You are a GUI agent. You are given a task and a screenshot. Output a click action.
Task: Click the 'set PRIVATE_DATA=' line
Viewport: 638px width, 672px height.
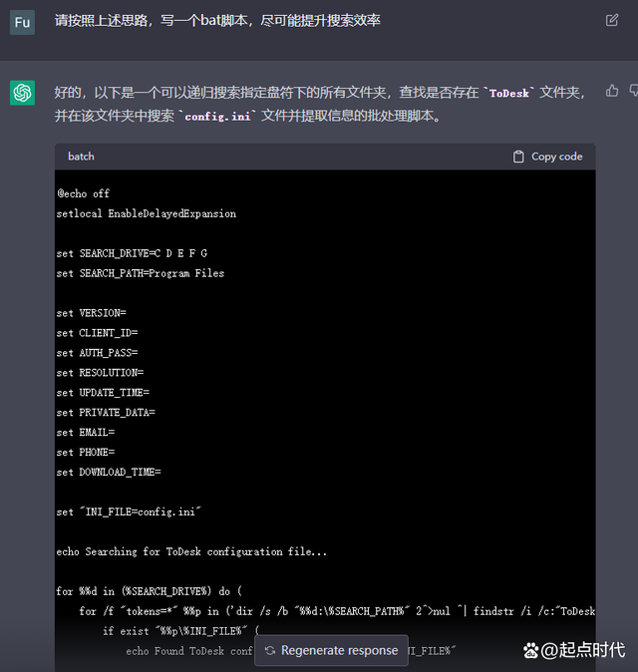[x=106, y=413]
